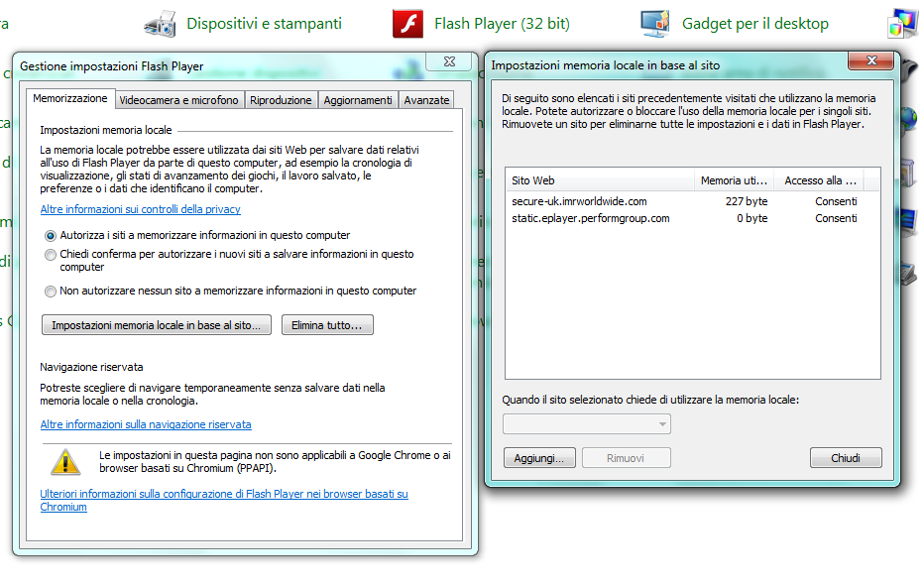
Task: Click the warning triangle icon
Action: point(65,462)
